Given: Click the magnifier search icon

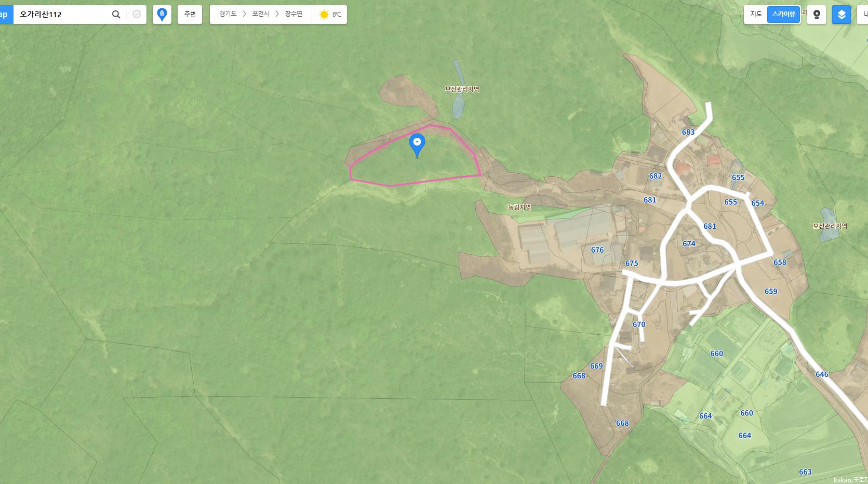Looking at the screenshot, I should point(116,15).
